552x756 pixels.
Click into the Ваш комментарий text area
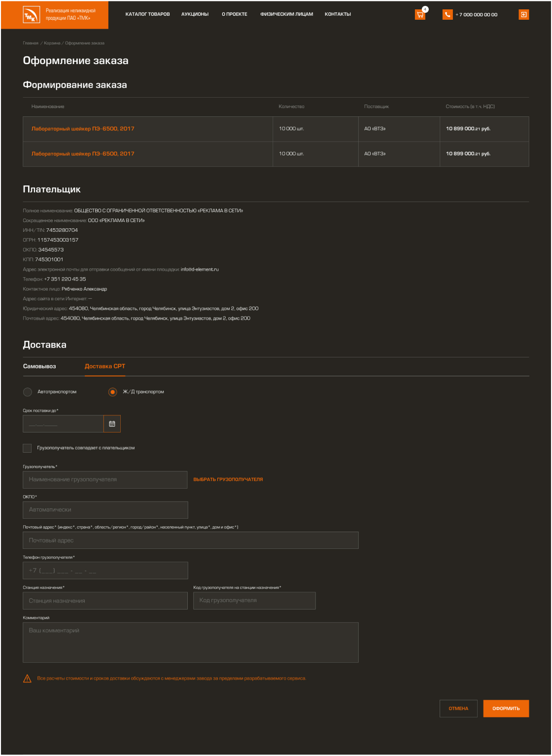tap(190, 642)
